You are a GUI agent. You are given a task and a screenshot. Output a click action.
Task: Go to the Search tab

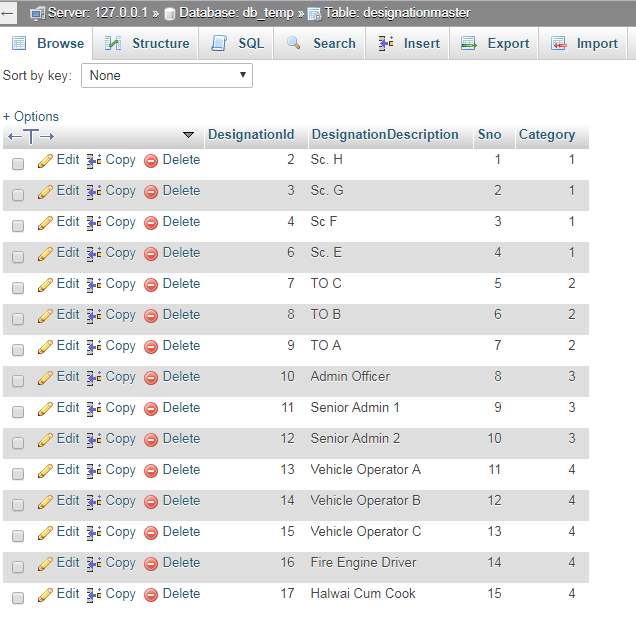(x=320, y=43)
